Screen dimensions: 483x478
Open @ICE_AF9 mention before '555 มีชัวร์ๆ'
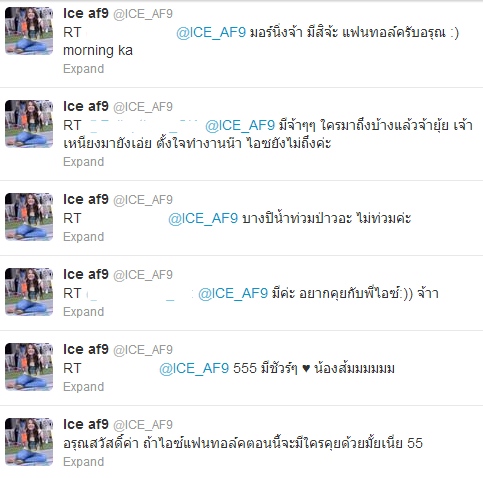point(194,368)
